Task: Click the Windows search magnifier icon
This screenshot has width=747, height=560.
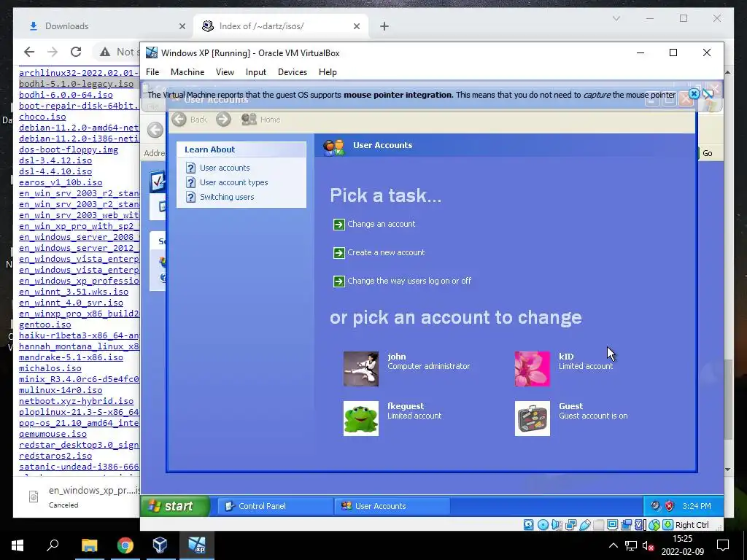Action: pos(53,545)
